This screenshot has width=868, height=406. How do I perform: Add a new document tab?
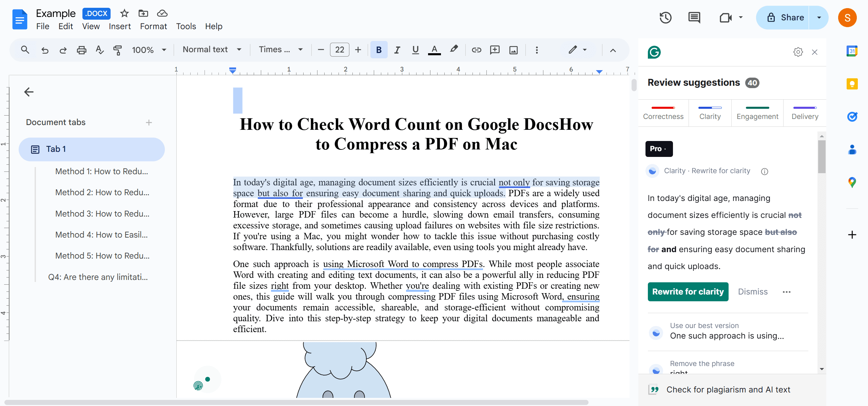[149, 122]
